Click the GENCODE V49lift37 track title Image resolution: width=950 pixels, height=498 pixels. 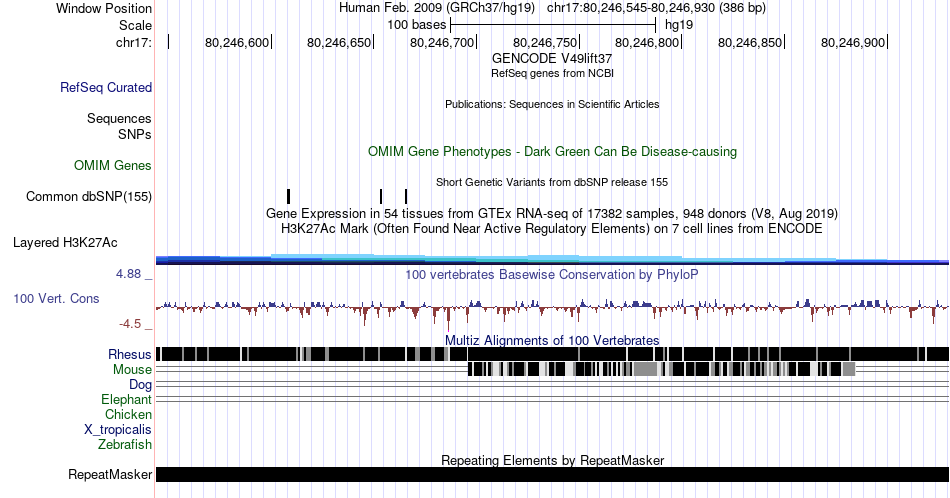click(x=552, y=58)
